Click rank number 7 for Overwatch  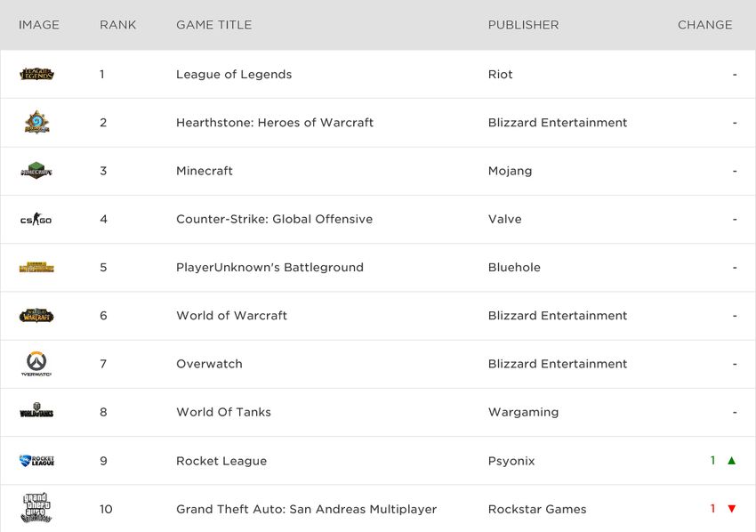[x=103, y=364]
